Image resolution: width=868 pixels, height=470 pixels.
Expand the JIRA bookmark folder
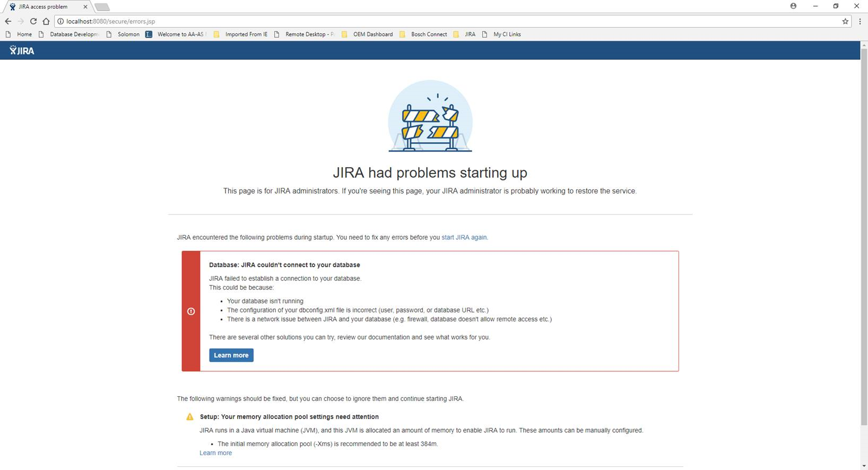pos(465,34)
